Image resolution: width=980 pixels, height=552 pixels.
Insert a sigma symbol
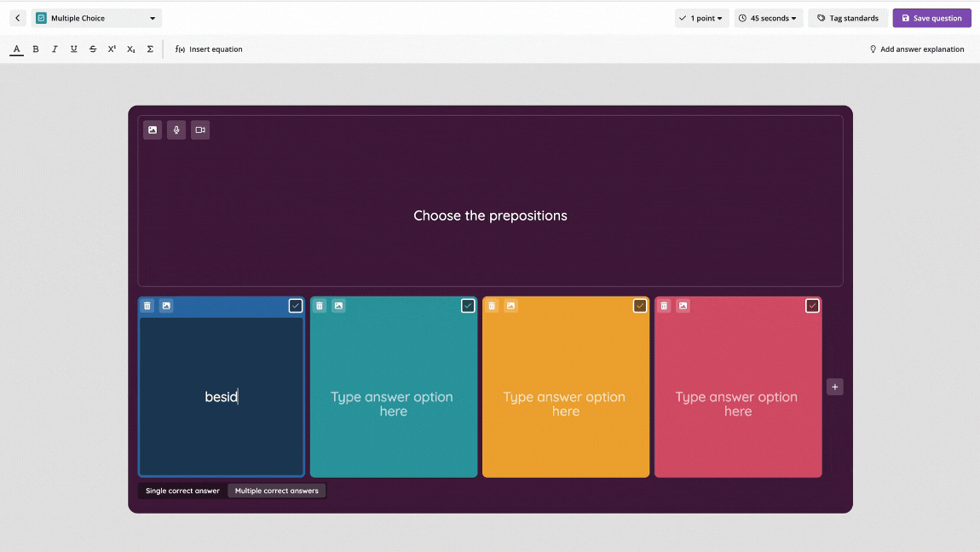tap(150, 49)
